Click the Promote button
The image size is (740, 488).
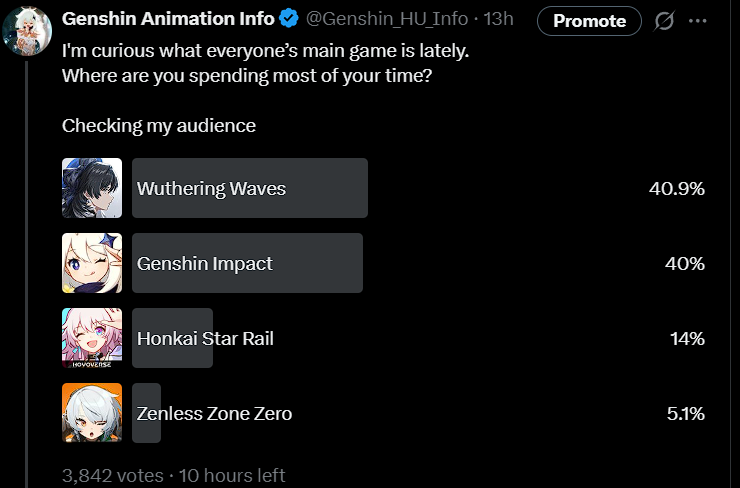[x=589, y=20]
